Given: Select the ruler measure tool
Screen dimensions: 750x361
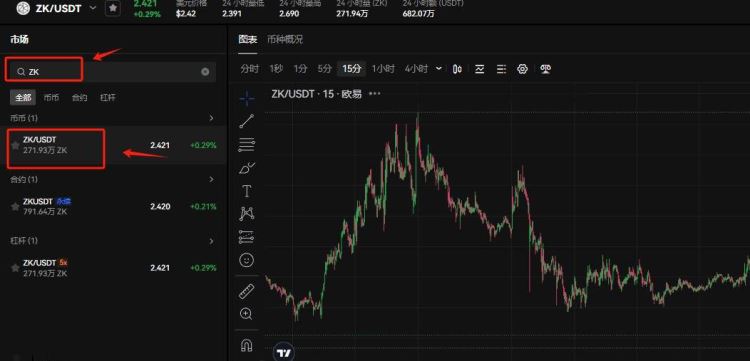Looking at the screenshot, I should (247, 291).
